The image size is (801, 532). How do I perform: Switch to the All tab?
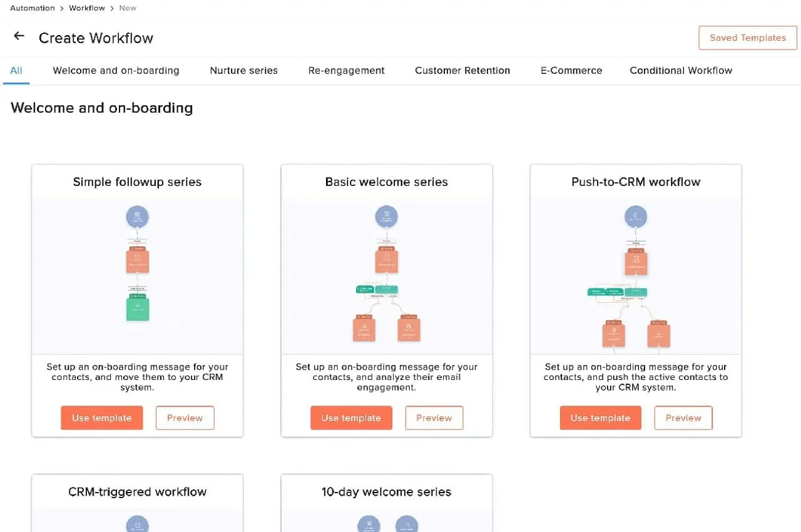(x=16, y=71)
